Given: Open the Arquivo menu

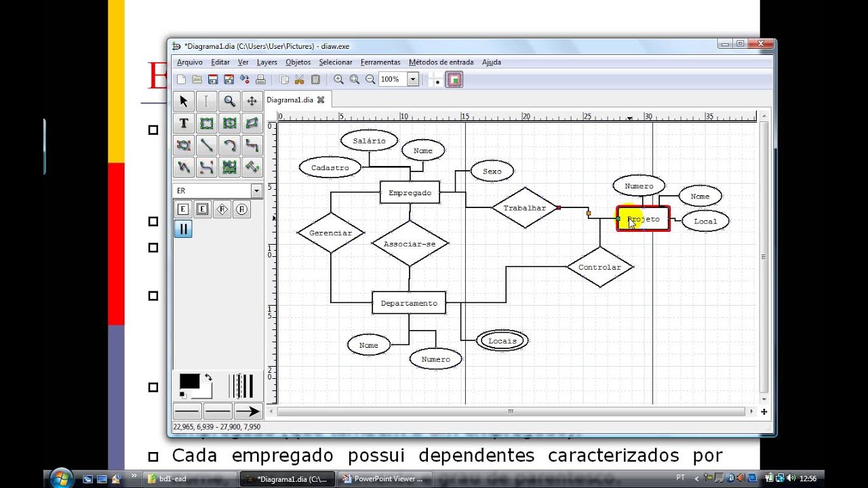Looking at the screenshot, I should click(x=189, y=62).
